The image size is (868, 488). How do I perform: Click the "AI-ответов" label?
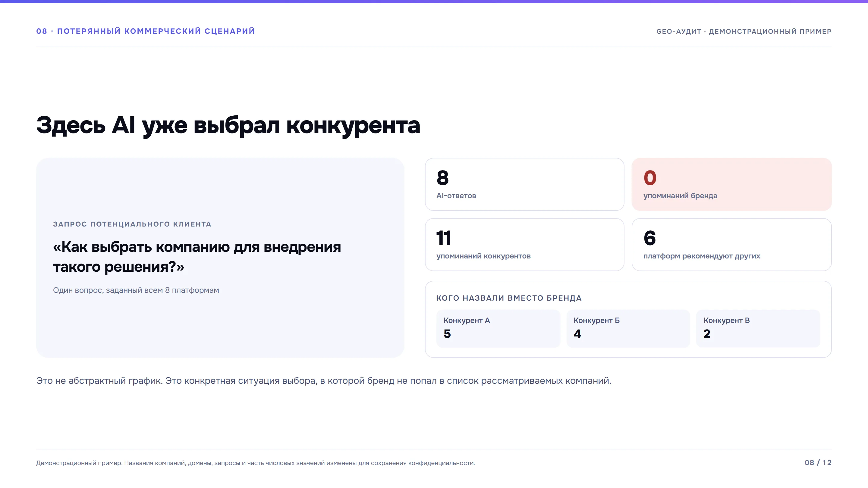coord(456,196)
